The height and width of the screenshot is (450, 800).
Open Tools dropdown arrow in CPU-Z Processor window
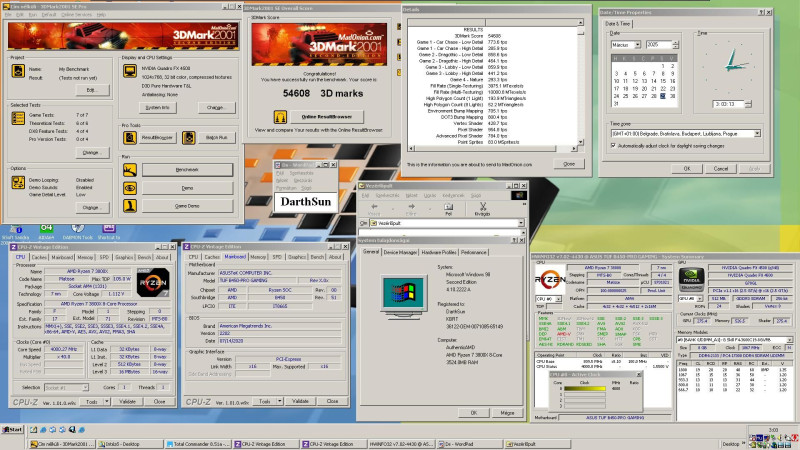click(107, 402)
